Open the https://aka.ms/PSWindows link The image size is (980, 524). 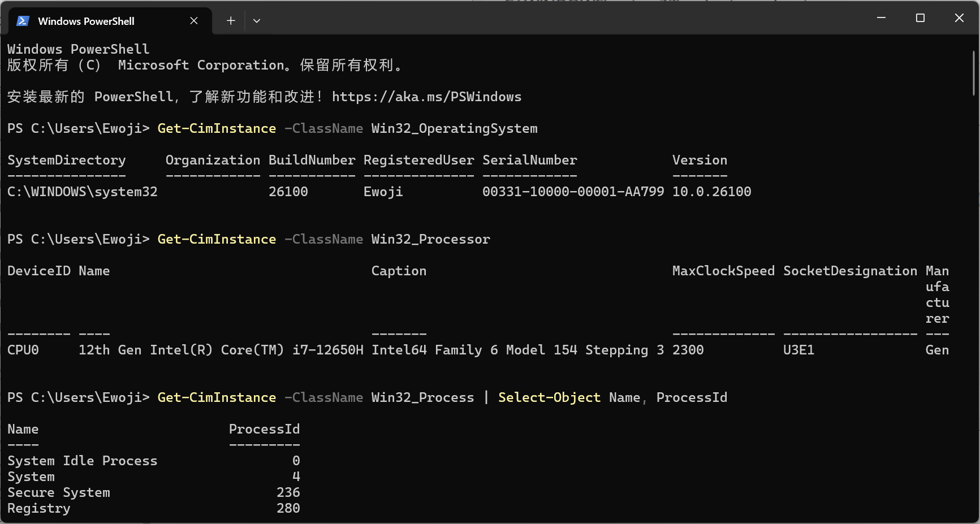click(426, 97)
